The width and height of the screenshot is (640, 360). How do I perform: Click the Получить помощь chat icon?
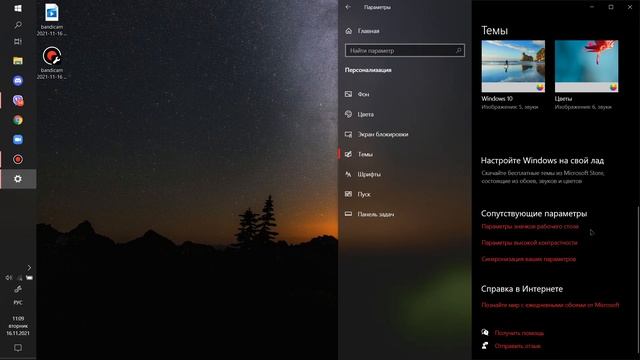coord(485,333)
